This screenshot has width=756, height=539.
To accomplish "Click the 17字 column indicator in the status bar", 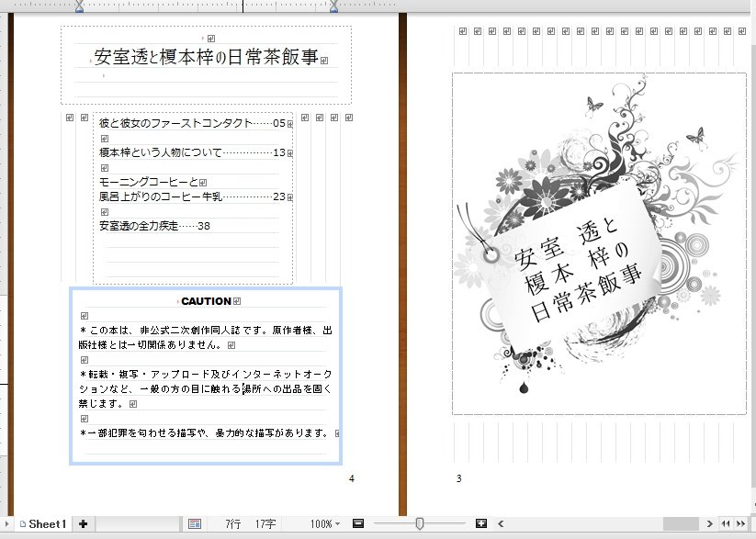I will pos(265,523).
